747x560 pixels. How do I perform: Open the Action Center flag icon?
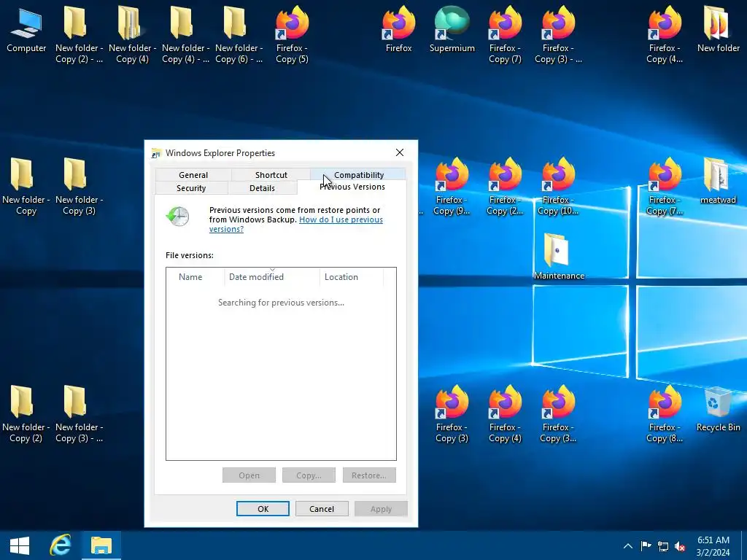(x=646, y=546)
